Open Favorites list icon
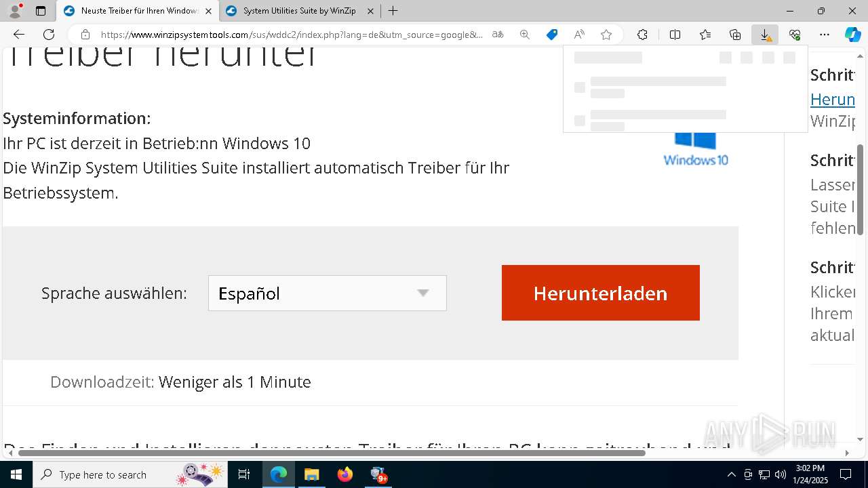 [x=705, y=35]
